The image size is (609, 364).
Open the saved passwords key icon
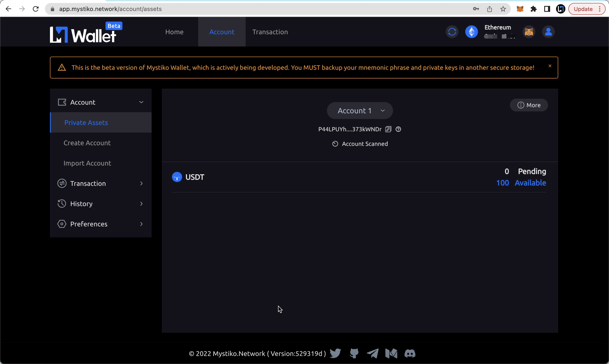[x=476, y=9]
